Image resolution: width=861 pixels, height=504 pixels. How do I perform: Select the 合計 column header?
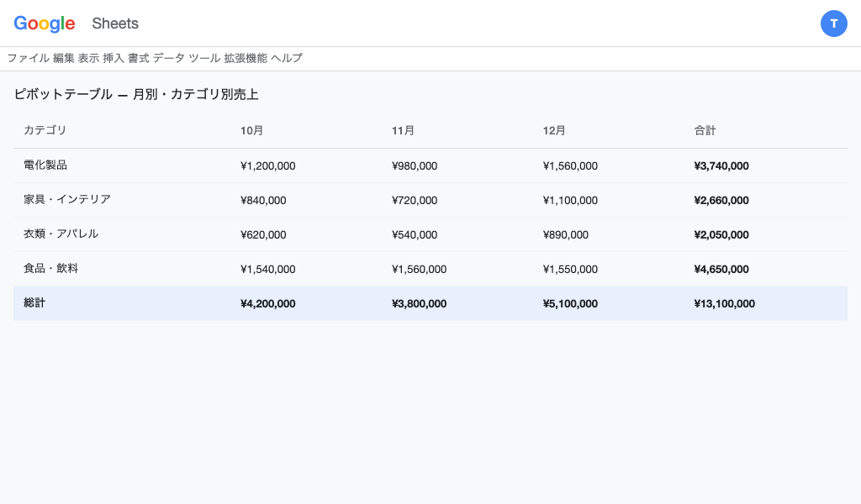[x=705, y=130]
